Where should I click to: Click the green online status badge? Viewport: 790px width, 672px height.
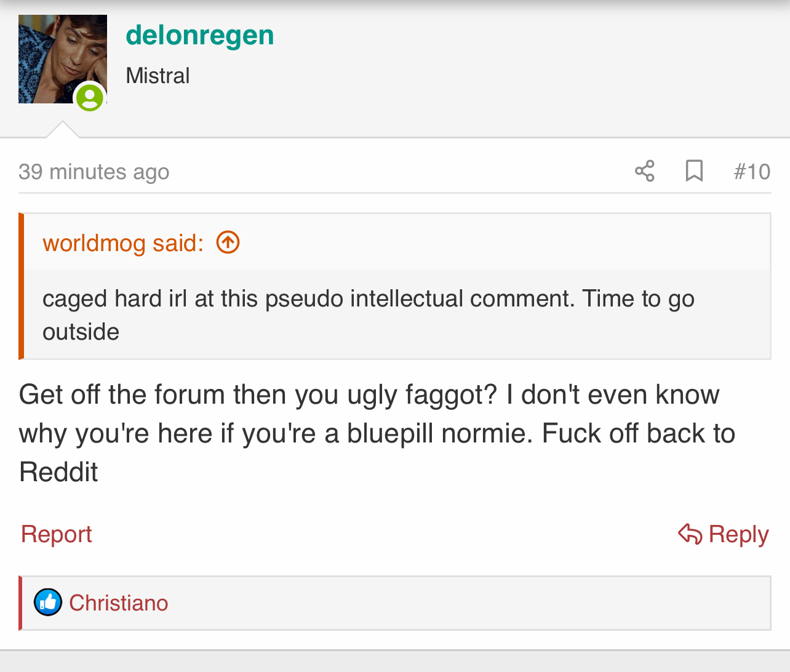(90, 97)
